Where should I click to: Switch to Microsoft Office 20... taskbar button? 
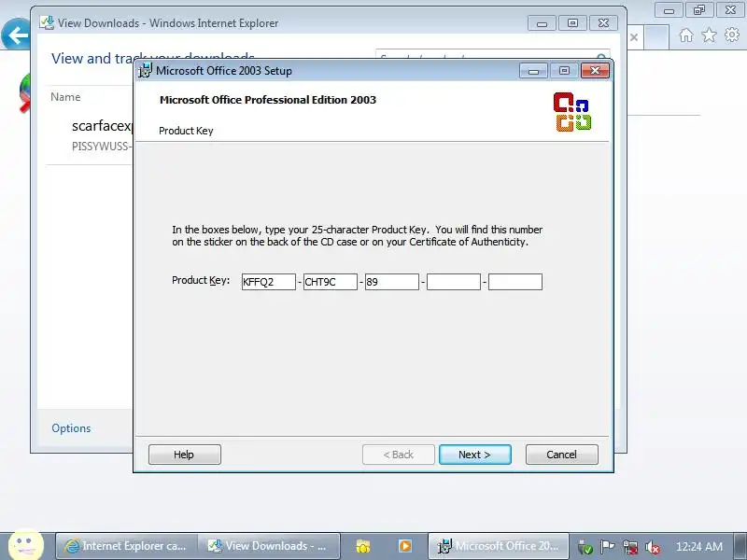499,546
